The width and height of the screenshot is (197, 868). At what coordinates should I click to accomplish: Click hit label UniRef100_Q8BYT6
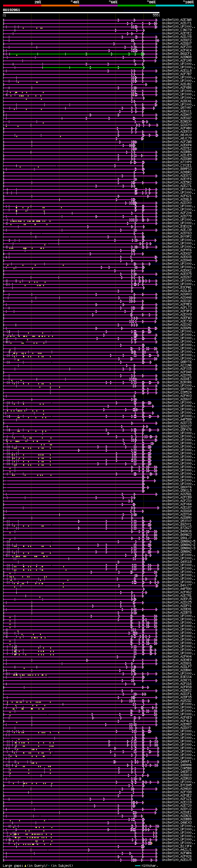[177, 362]
